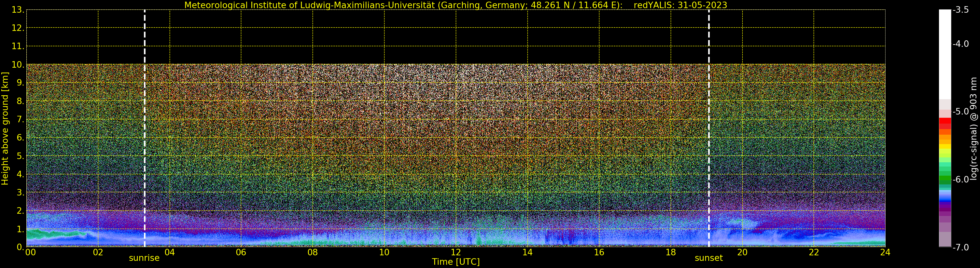This screenshot has width=980, height=268.
Task: Click the colorbar value label '-4.0'
Action: pos(960,44)
